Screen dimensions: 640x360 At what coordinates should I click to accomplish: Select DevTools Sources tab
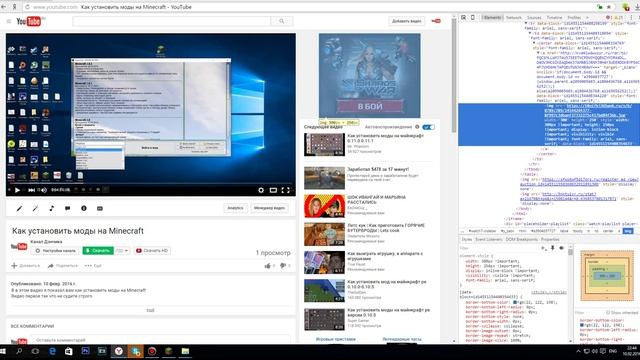[x=534, y=18]
